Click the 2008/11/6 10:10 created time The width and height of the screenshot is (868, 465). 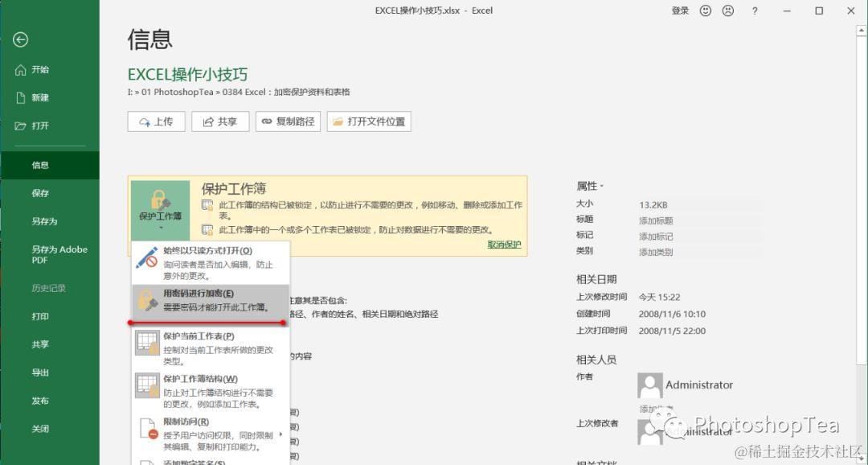click(x=672, y=315)
